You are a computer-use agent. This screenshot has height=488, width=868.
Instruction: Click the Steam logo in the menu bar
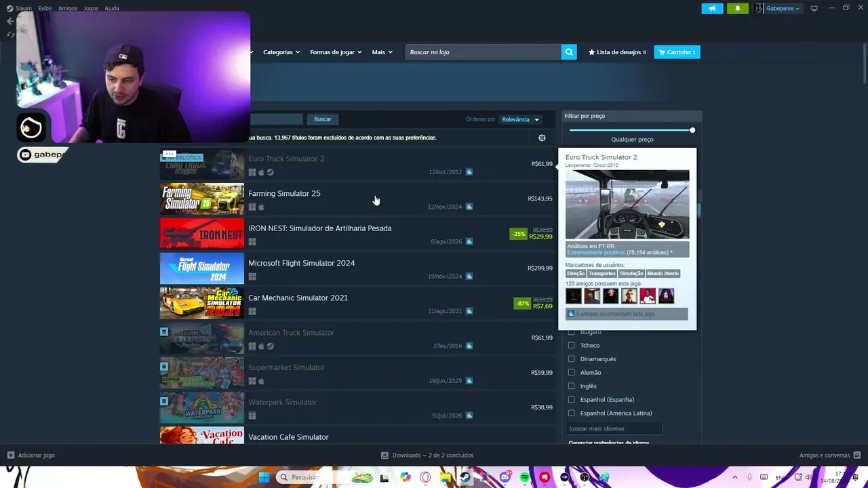coord(9,8)
